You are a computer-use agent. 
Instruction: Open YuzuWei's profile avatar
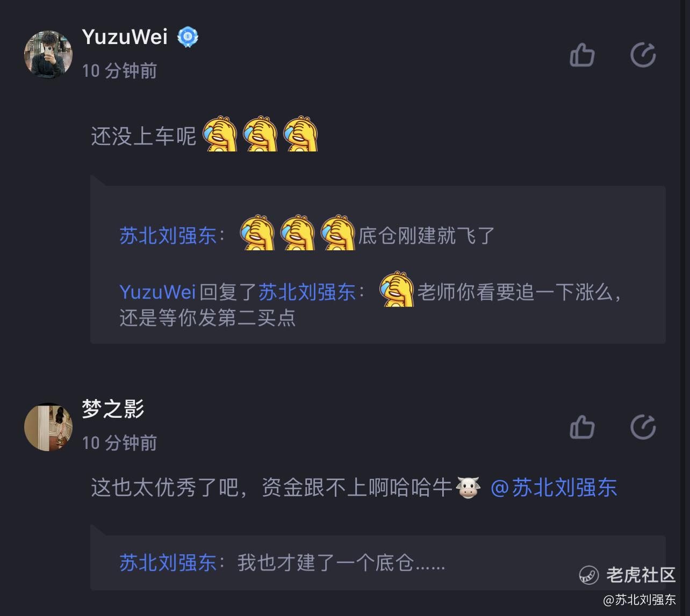(x=48, y=55)
